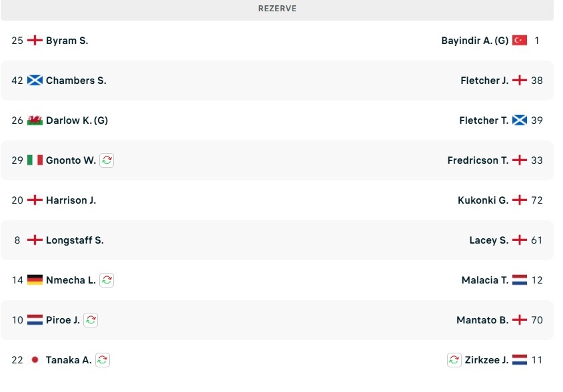The width and height of the screenshot is (563, 392).
Task: Open the REZERVE section header
Action: pyautogui.click(x=277, y=9)
